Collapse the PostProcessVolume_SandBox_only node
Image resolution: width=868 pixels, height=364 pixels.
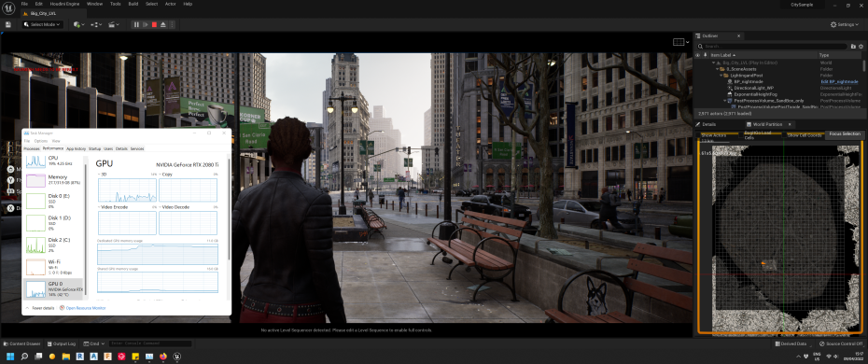pyautogui.click(x=725, y=101)
